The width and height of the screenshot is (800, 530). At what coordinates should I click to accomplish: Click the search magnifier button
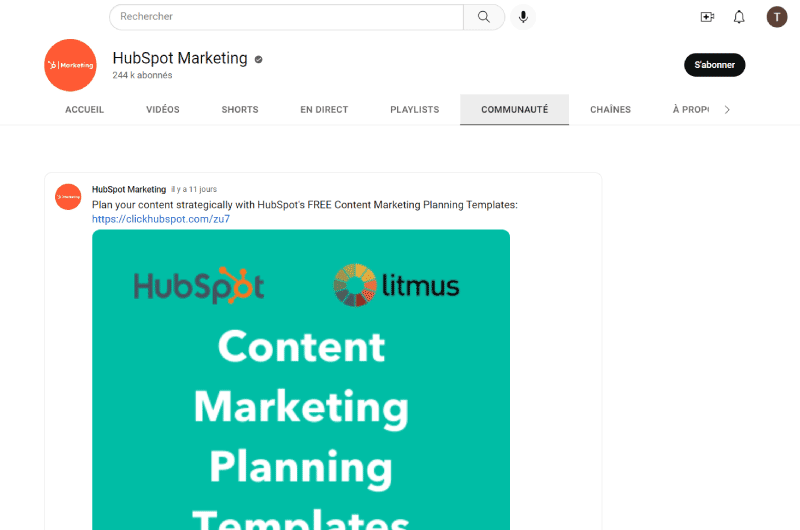(x=484, y=17)
